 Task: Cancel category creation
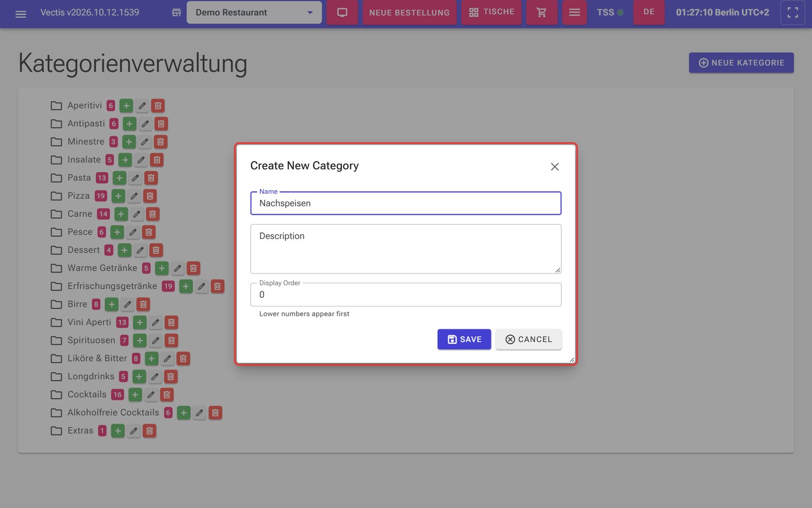coord(528,340)
